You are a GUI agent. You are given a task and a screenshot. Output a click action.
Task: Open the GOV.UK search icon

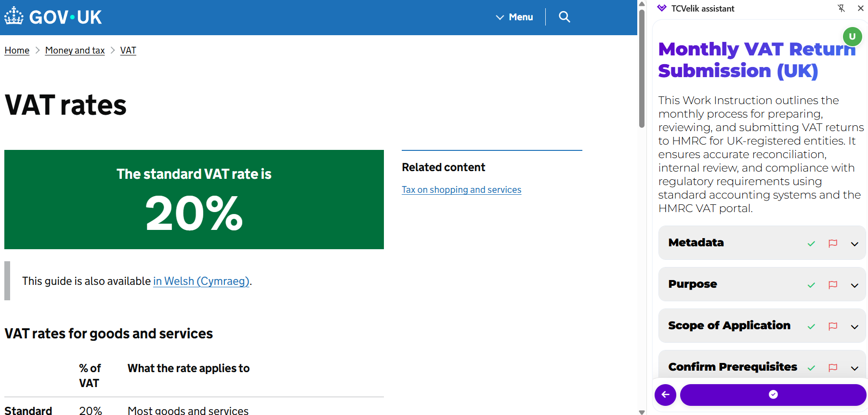coord(564,17)
